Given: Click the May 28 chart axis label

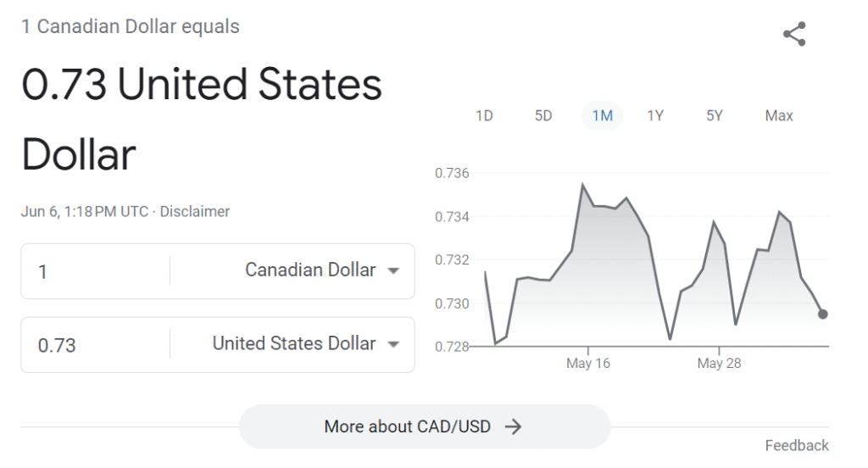Looking at the screenshot, I should (x=720, y=364).
